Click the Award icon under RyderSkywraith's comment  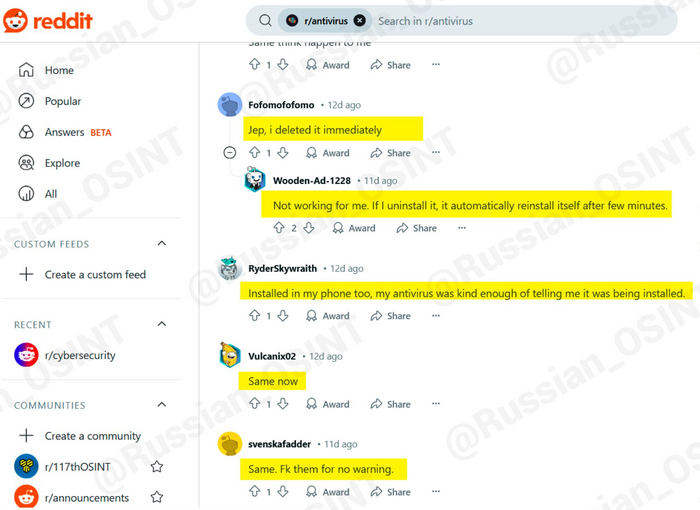[x=312, y=316]
